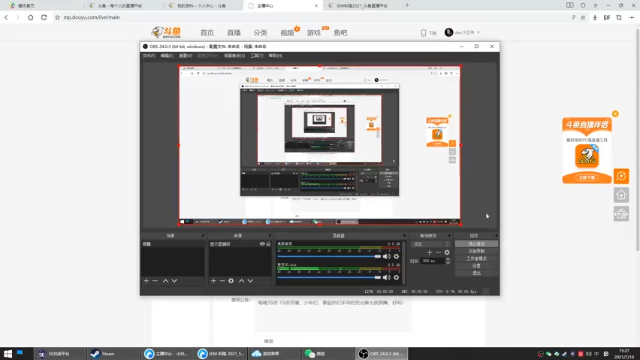640x360 pixels.
Task: Click the home icon on Douyu right sidebar
Action: pos(621,195)
